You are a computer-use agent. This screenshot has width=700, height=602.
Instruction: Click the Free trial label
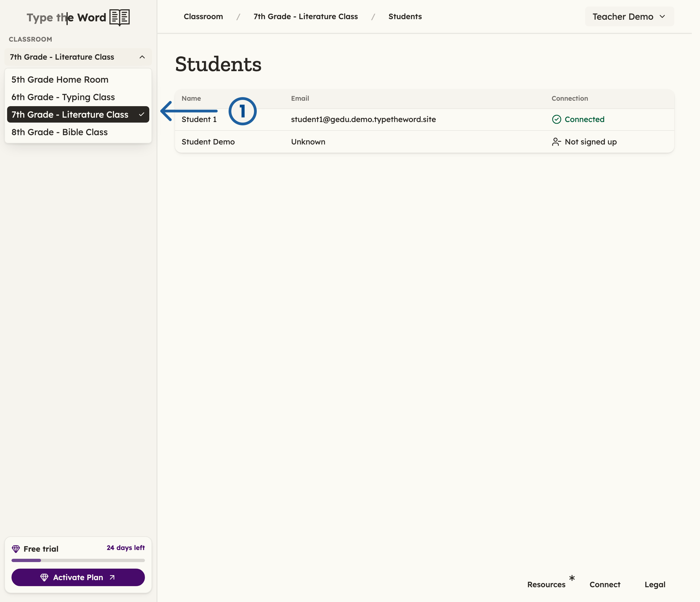pyautogui.click(x=41, y=549)
